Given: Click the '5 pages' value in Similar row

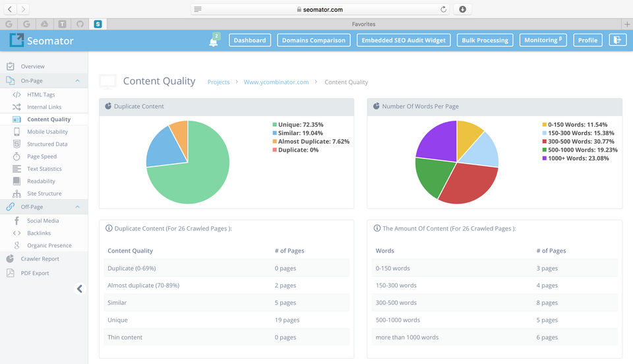Looking at the screenshot, I should point(286,303).
